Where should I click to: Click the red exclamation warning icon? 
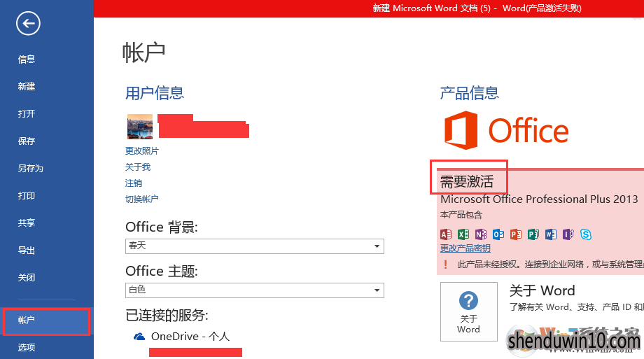click(446, 265)
